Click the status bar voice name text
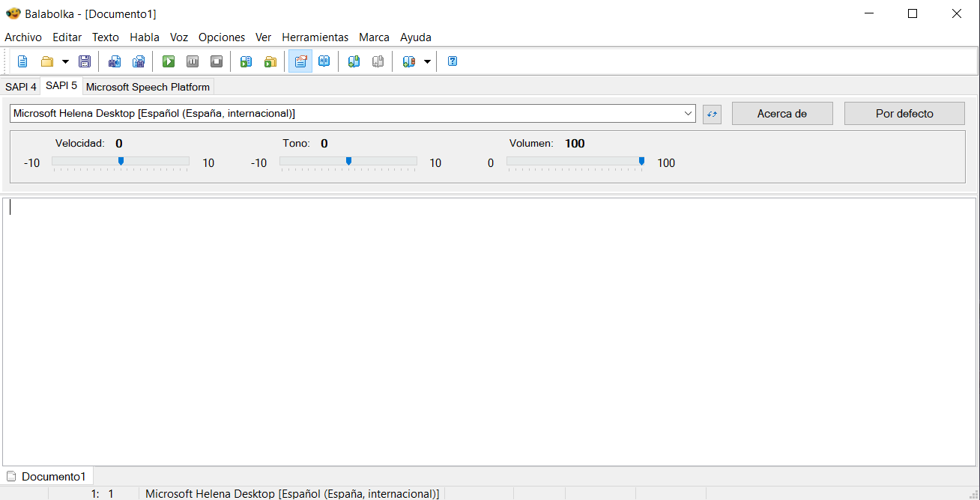 [x=292, y=494]
